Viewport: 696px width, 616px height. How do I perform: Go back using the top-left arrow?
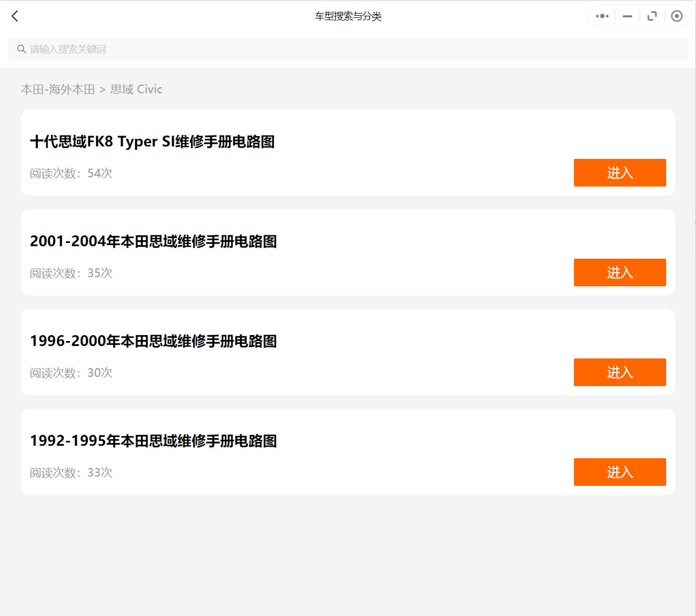[x=15, y=16]
